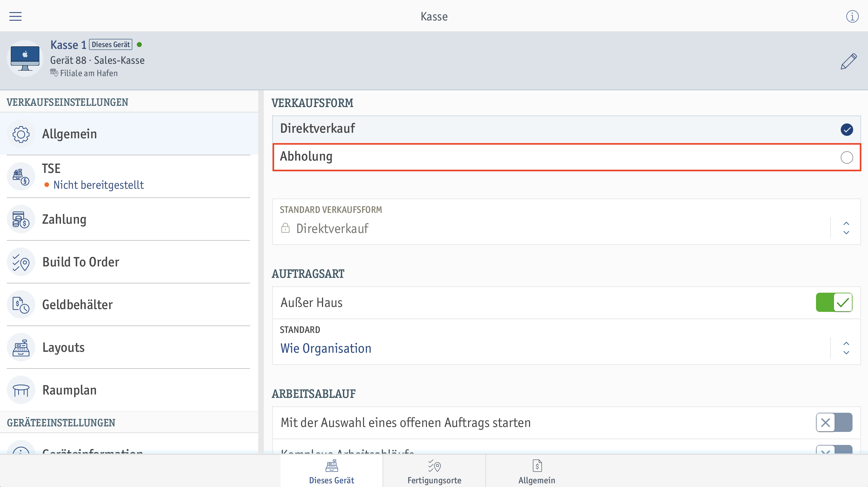Open the Raumplan settings entry

(129, 390)
